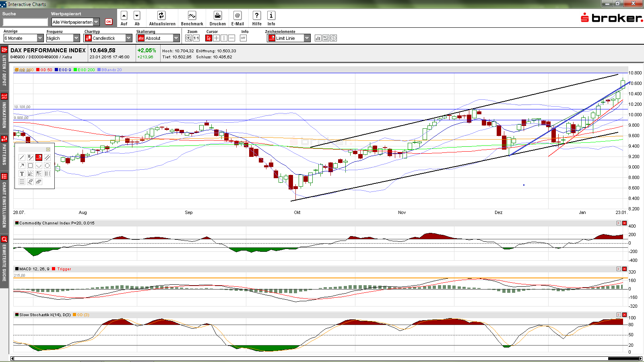Screen dimensions: 644x362
Task: Toggle the GD 50 legend marker
Action: (38, 70)
